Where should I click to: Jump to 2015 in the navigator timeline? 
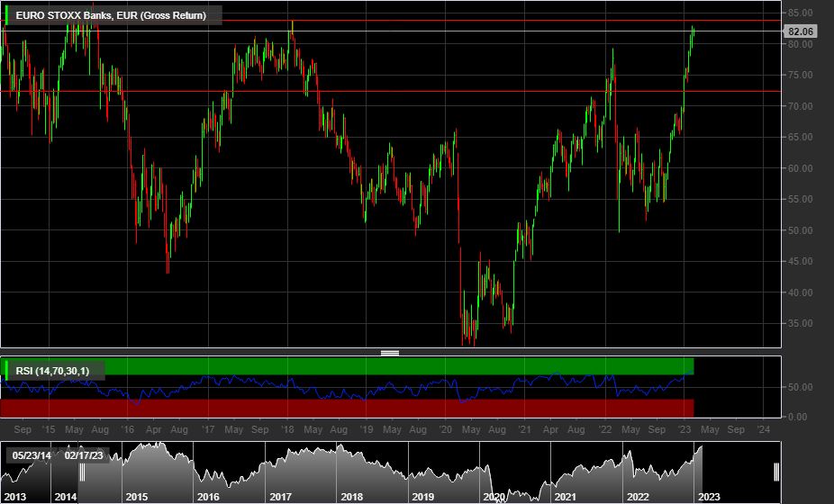pyautogui.click(x=137, y=497)
